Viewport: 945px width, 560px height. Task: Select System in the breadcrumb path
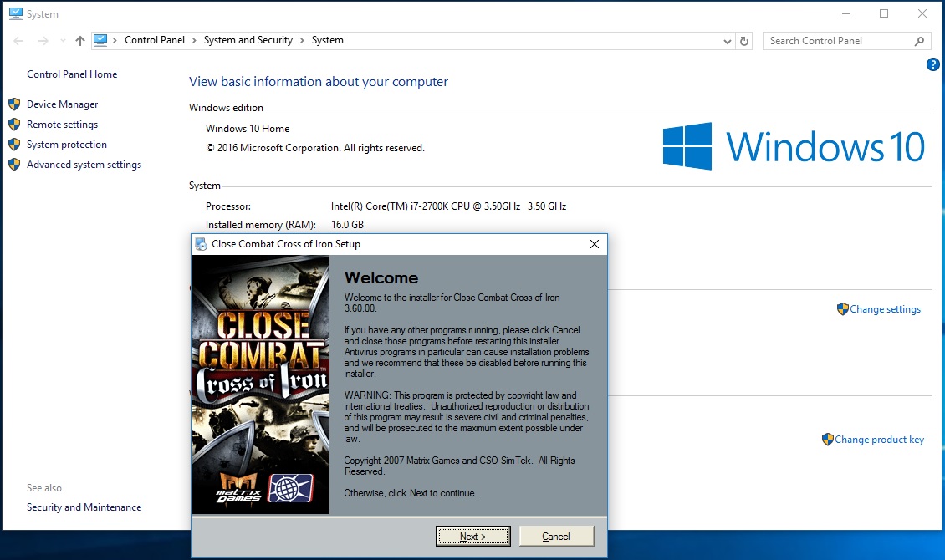point(327,40)
